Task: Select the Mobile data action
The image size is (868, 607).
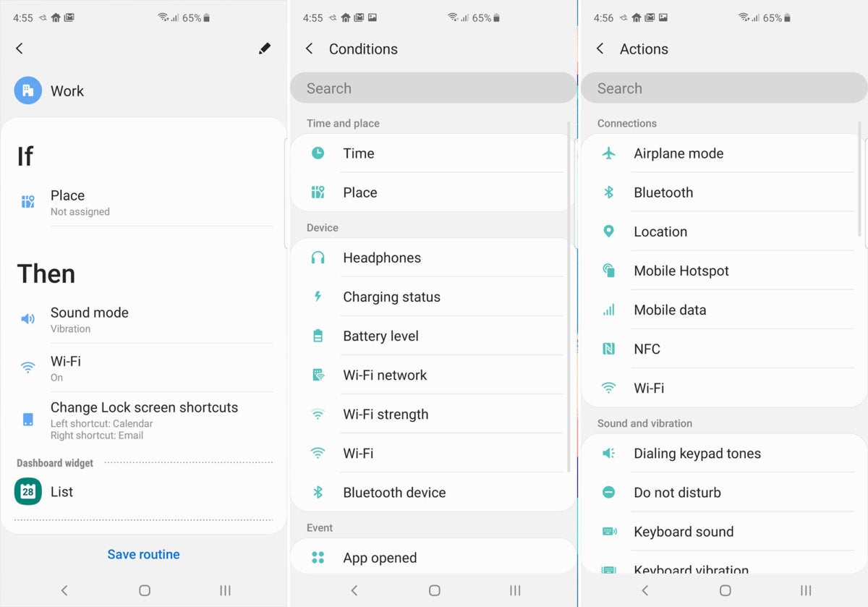Action: click(723, 310)
